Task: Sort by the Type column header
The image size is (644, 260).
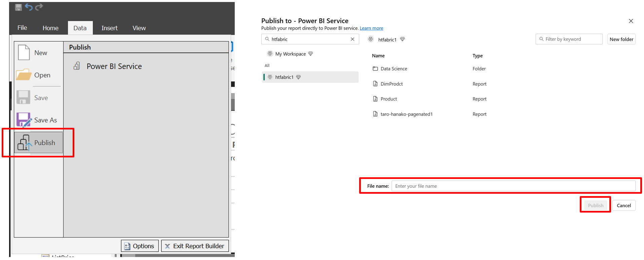Action: click(477, 56)
